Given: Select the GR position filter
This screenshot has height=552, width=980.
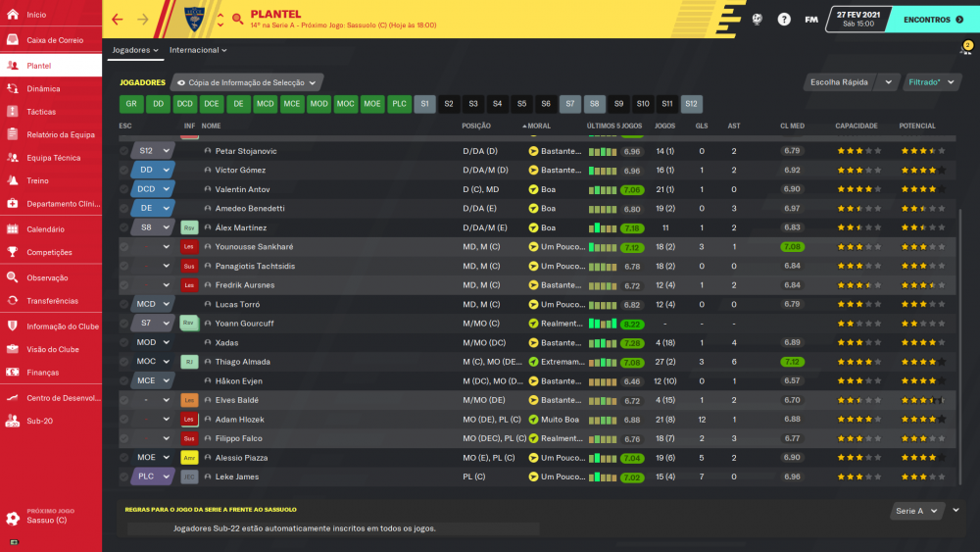Looking at the screenshot, I should click(131, 104).
